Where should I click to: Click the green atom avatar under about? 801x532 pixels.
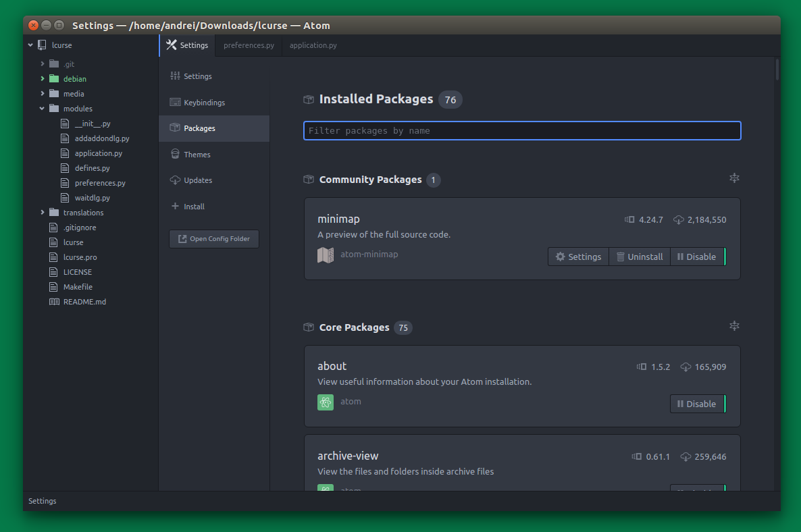(x=326, y=402)
